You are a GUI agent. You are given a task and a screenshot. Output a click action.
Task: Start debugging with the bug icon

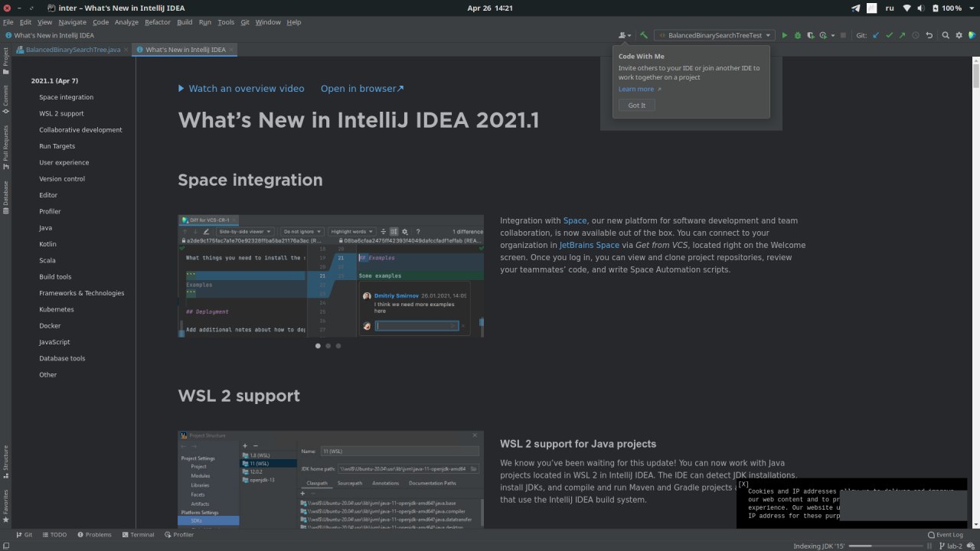click(x=798, y=35)
